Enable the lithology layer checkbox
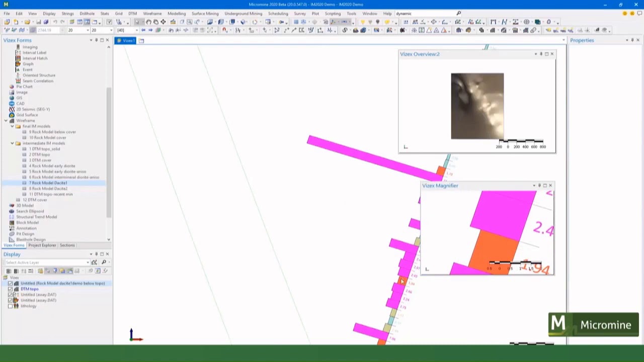The image size is (644, 362). coord(10,306)
